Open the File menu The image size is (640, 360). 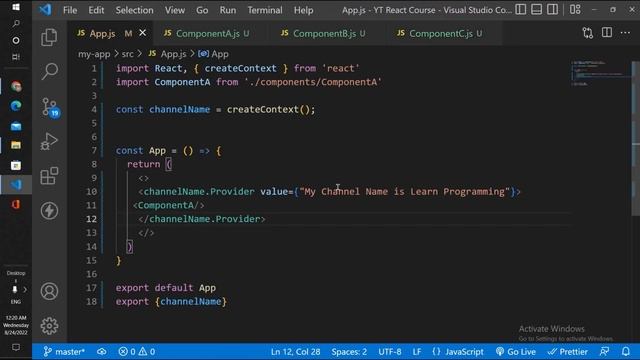(x=70, y=10)
